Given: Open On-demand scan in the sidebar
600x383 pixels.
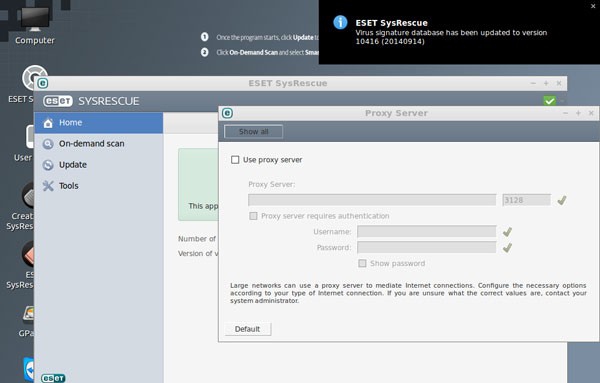Looking at the screenshot, I should tap(99, 144).
